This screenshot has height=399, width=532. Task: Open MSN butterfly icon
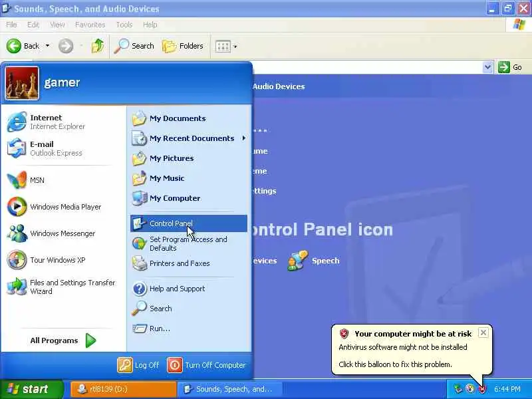[17, 180]
